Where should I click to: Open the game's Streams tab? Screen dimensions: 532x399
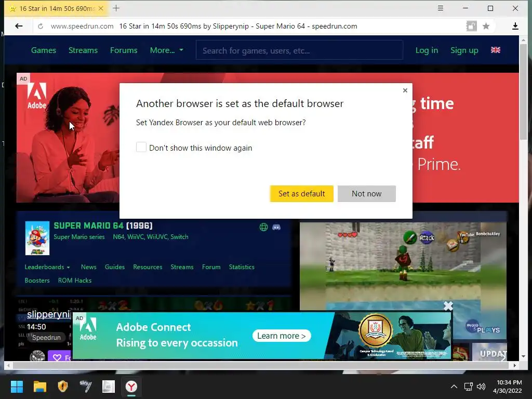click(182, 267)
